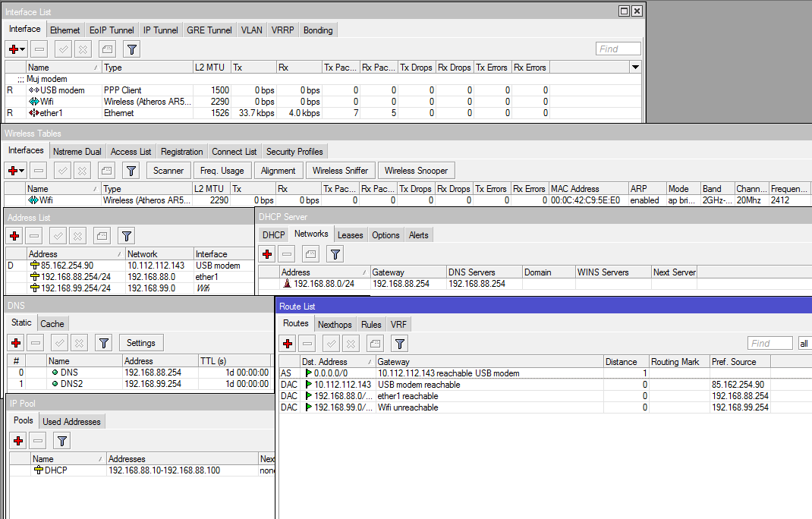Screen dimensions: 812x519
Task: Open the EoIP Tunnel tab
Action: click(x=112, y=30)
